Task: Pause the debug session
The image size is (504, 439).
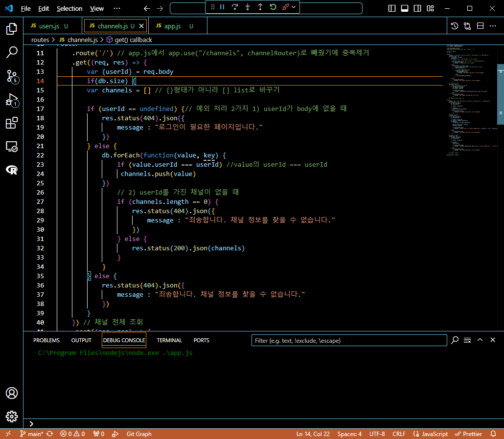Action: [222, 7]
